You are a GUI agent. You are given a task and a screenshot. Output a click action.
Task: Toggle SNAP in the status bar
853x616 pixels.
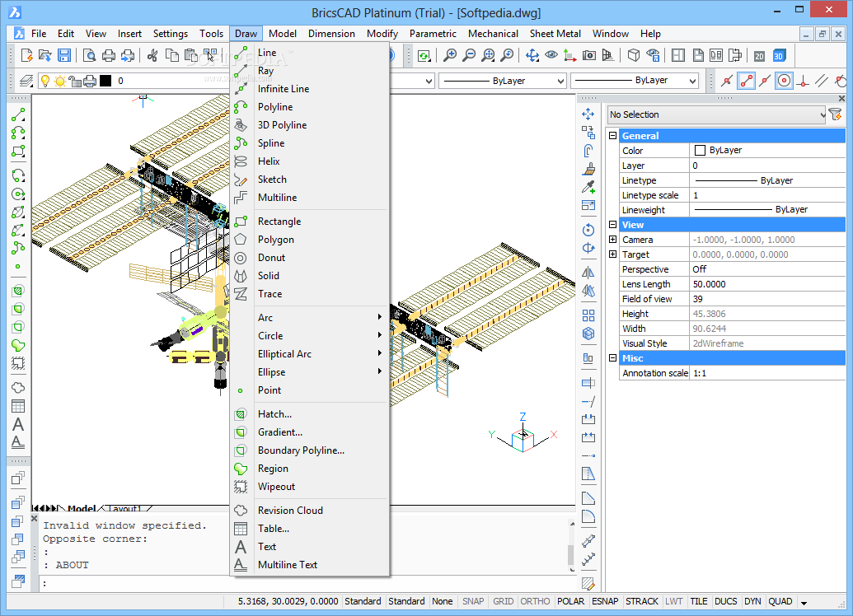coord(473,601)
